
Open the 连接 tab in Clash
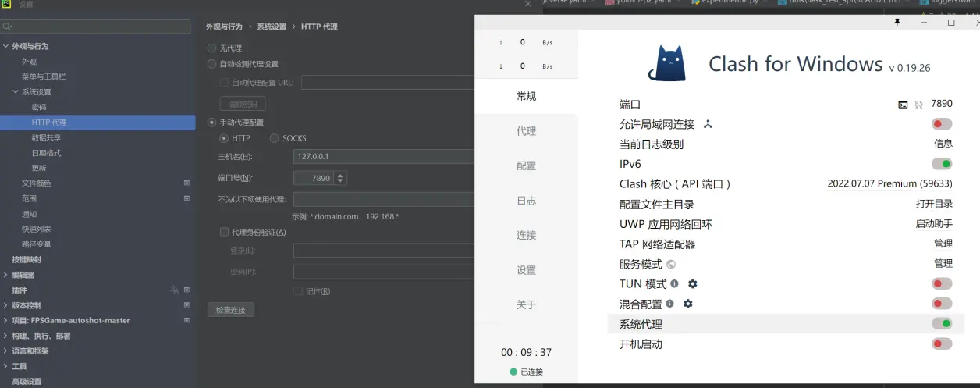click(x=527, y=235)
